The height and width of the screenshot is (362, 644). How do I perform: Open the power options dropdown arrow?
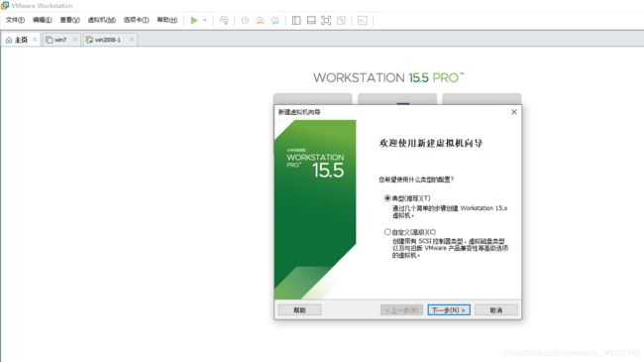tap(204, 20)
